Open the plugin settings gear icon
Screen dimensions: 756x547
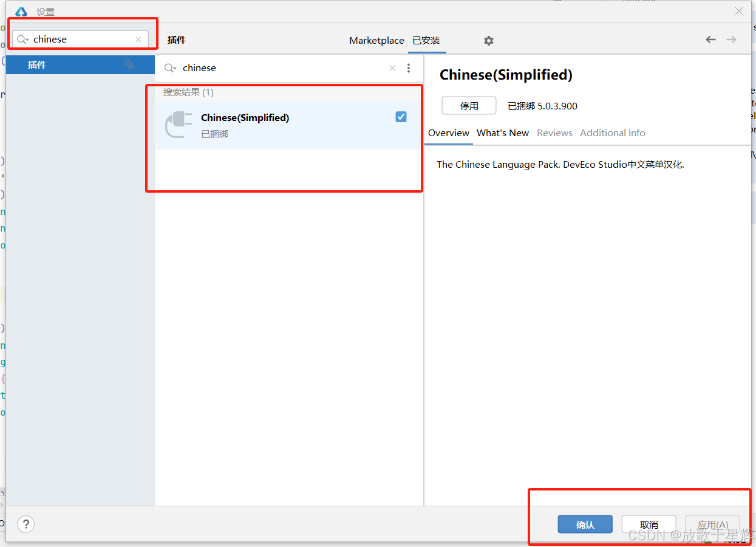(x=489, y=41)
